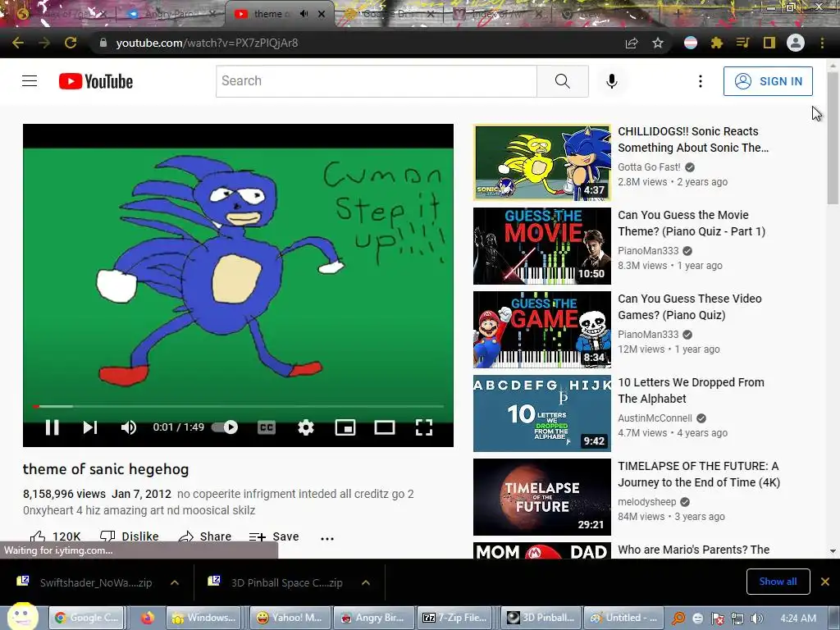Open the media controls icon in toolbar

pyautogui.click(x=743, y=43)
